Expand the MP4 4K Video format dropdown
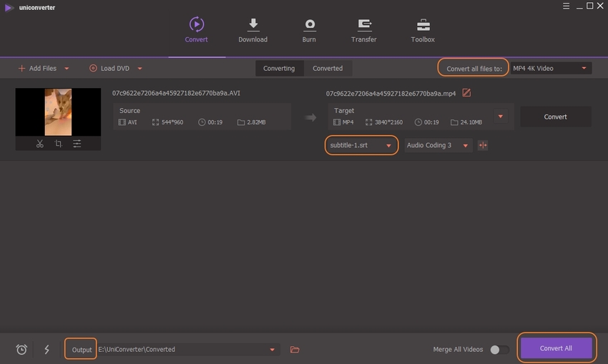Viewport: 608px width, 364px height. tap(550, 69)
